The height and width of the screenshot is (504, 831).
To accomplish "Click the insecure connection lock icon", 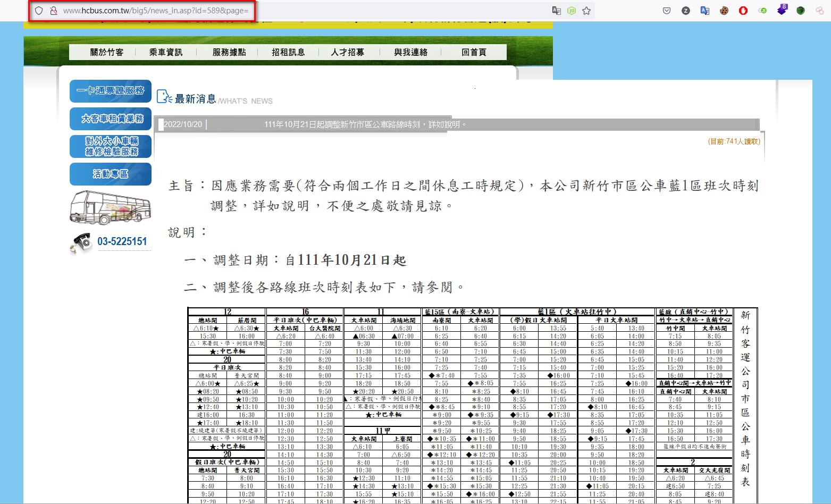I will [53, 11].
